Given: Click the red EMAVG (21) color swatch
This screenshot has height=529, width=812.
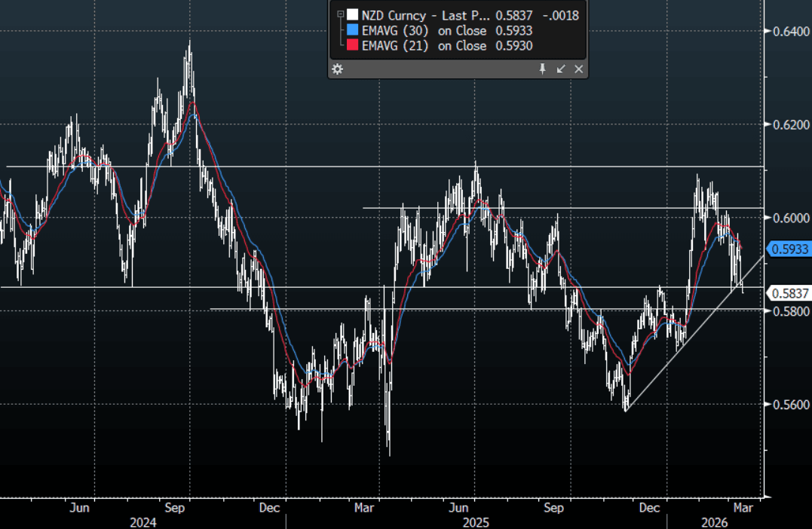Looking at the screenshot, I should pos(352,46).
